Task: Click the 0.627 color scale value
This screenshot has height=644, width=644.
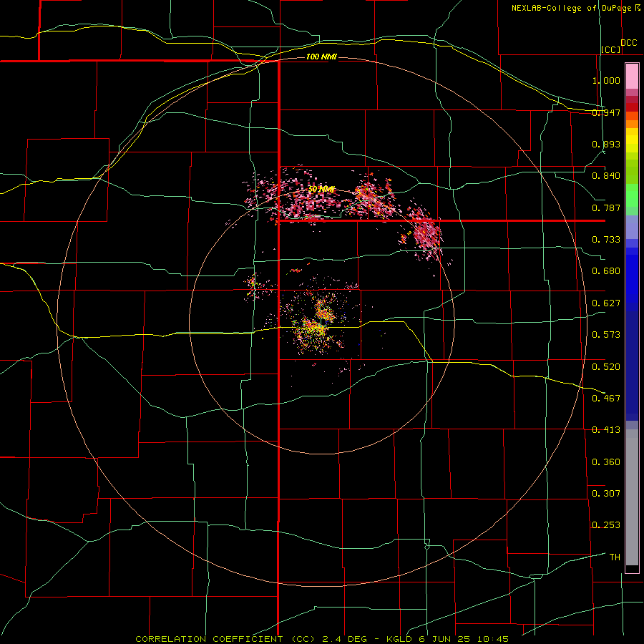Action: 606,303
